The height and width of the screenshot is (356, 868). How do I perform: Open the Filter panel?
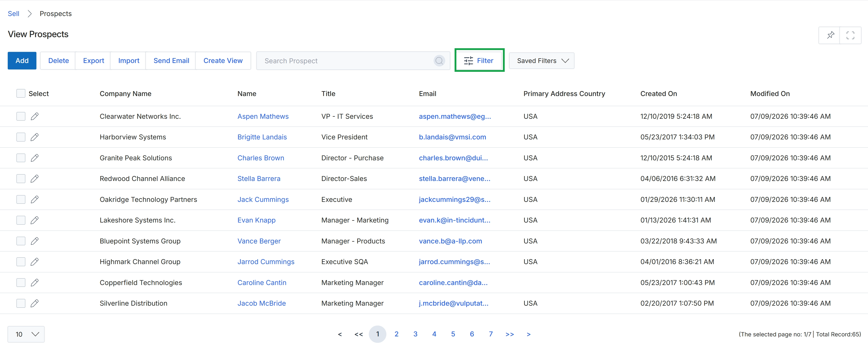click(x=479, y=61)
